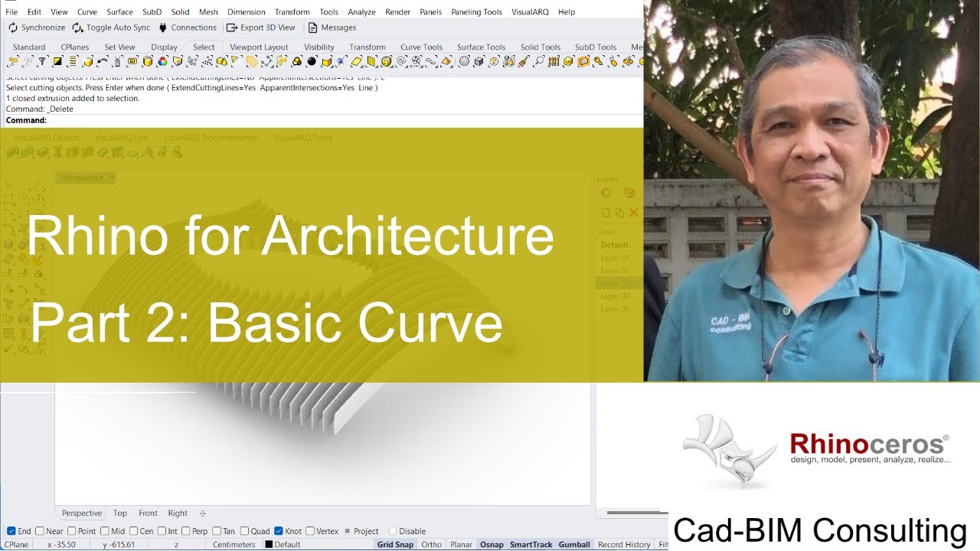Switch to the Curve Tools toolbar tab

click(421, 47)
